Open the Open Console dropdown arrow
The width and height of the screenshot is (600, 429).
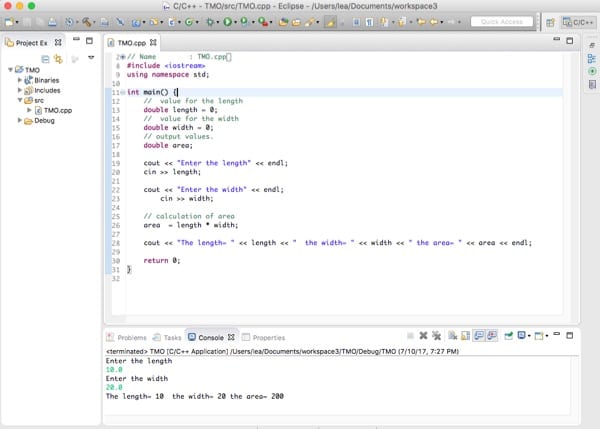[x=547, y=336]
